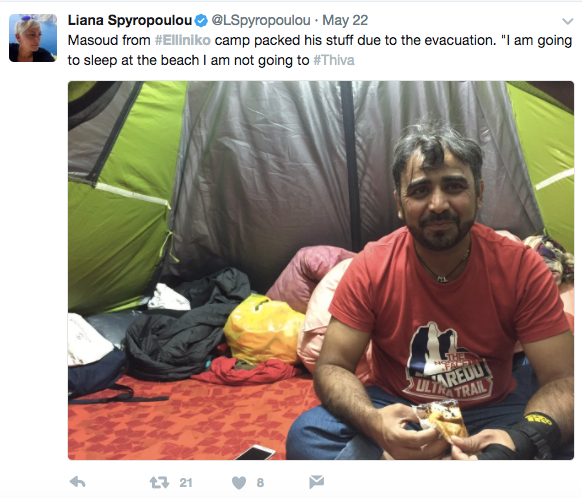582x498 pixels.
Task: Open the May 22 timestamp permalink
Action: click(x=345, y=20)
